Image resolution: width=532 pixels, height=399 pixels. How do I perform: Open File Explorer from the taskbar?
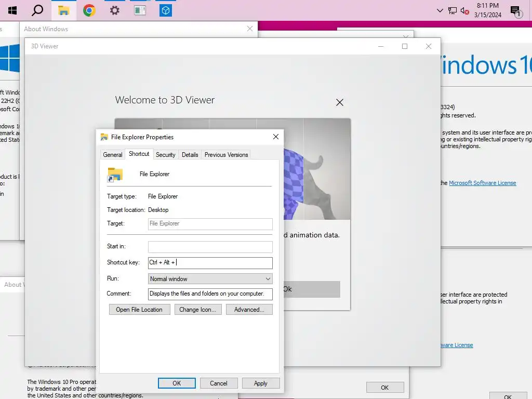click(x=63, y=10)
